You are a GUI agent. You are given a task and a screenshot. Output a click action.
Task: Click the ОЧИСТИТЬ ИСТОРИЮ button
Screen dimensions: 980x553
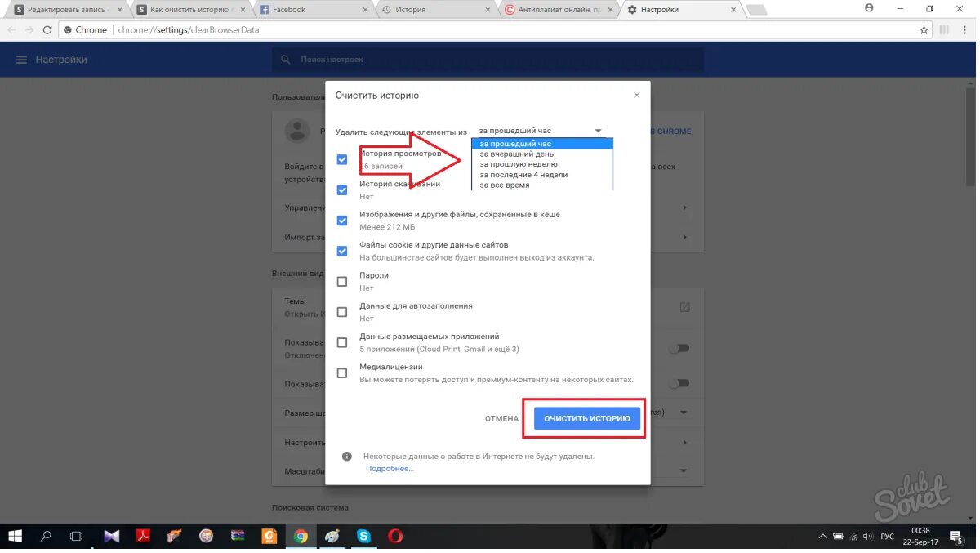point(586,418)
